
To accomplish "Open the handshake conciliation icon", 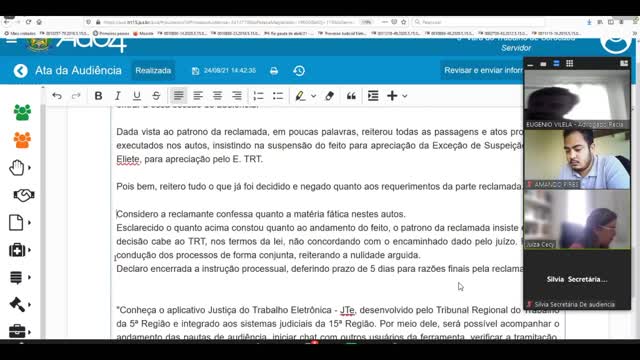I will (24, 195).
